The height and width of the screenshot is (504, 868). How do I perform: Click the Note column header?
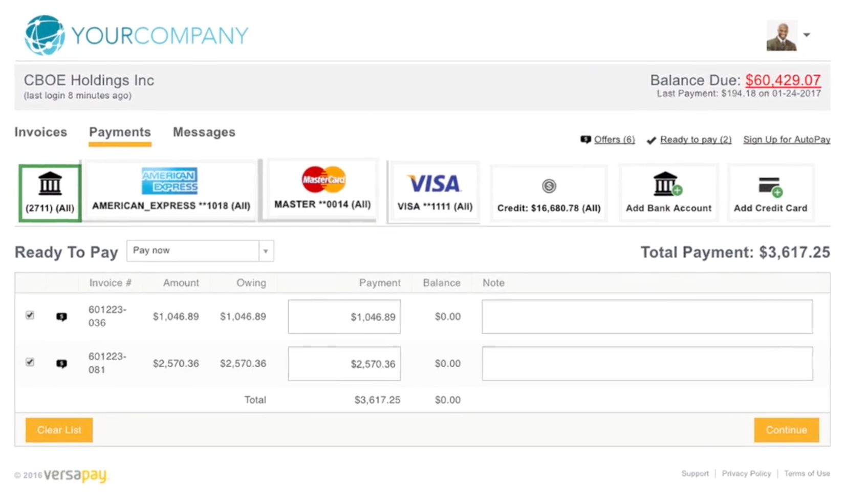tap(493, 283)
